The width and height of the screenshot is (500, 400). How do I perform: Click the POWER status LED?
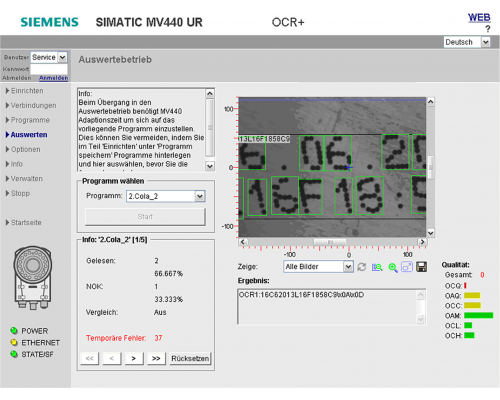click(14, 331)
